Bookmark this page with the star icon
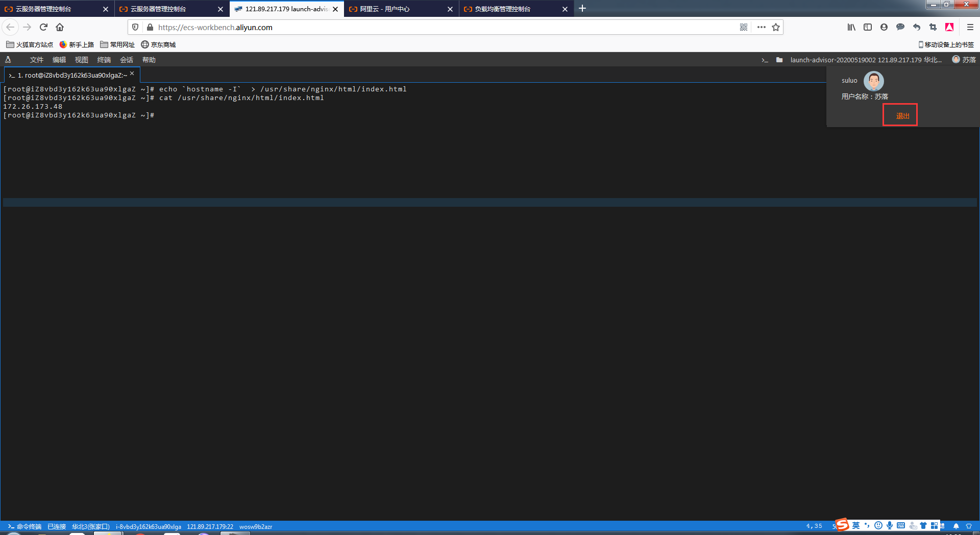The image size is (980, 535). 776,28
